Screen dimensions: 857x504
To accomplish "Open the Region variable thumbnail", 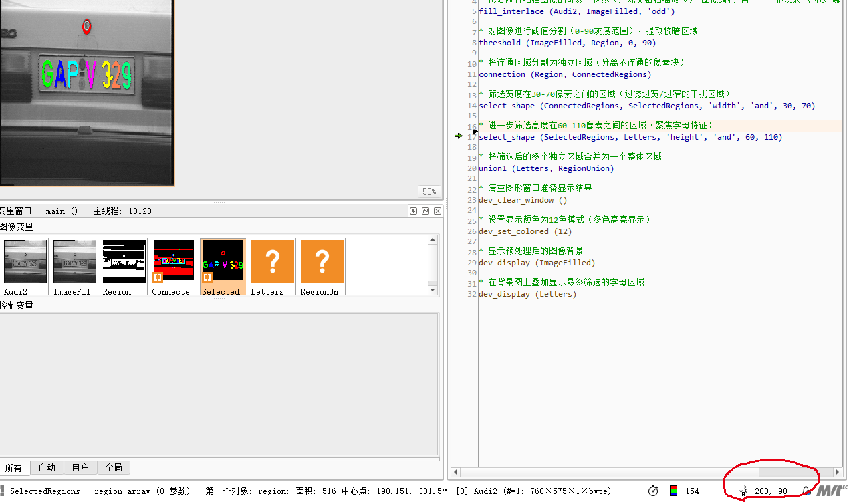I will [124, 261].
